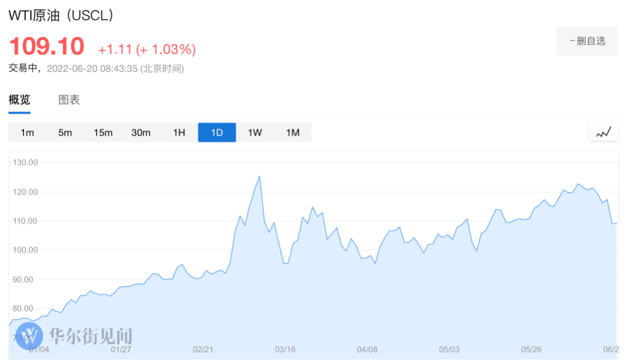Click the 02/21 date axis label

click(x=202, y=349)
